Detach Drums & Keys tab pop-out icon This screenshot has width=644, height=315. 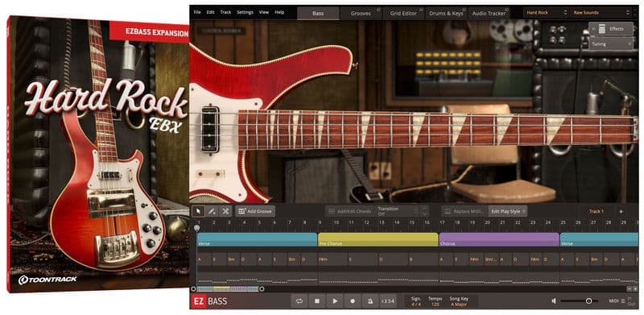tap(464, 10)
